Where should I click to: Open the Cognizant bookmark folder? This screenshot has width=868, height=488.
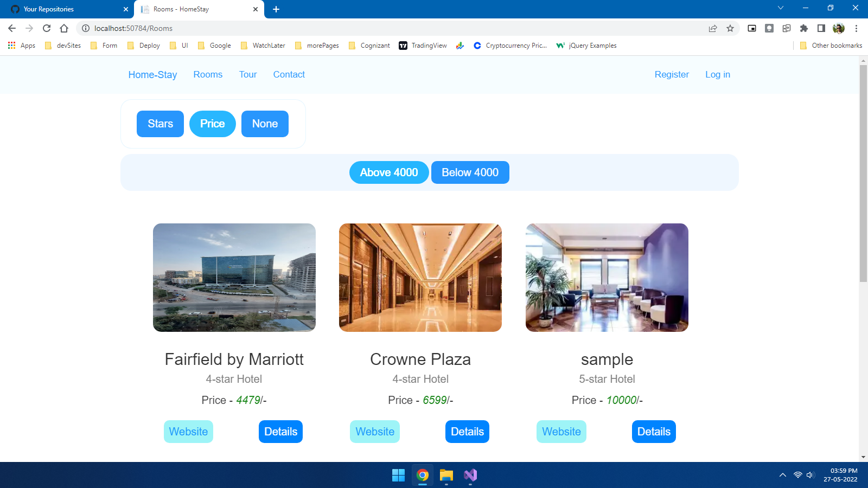point(369,46)
